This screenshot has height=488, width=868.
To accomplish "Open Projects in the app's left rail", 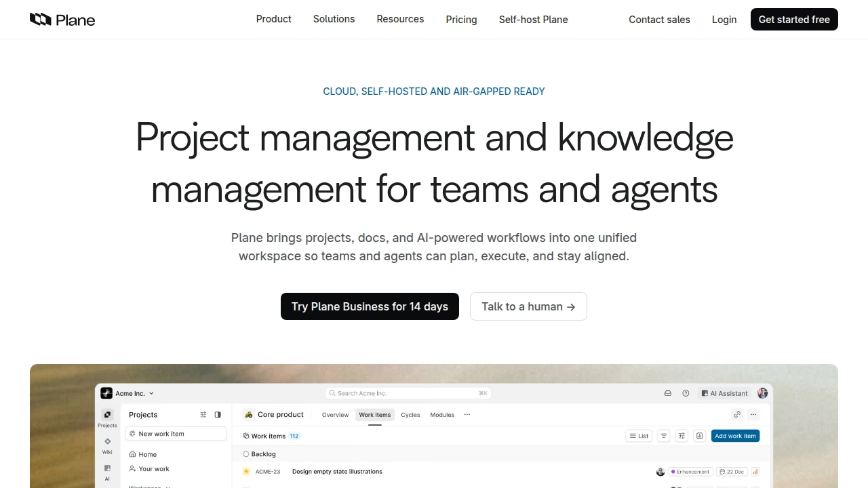I will pos(107,418).
